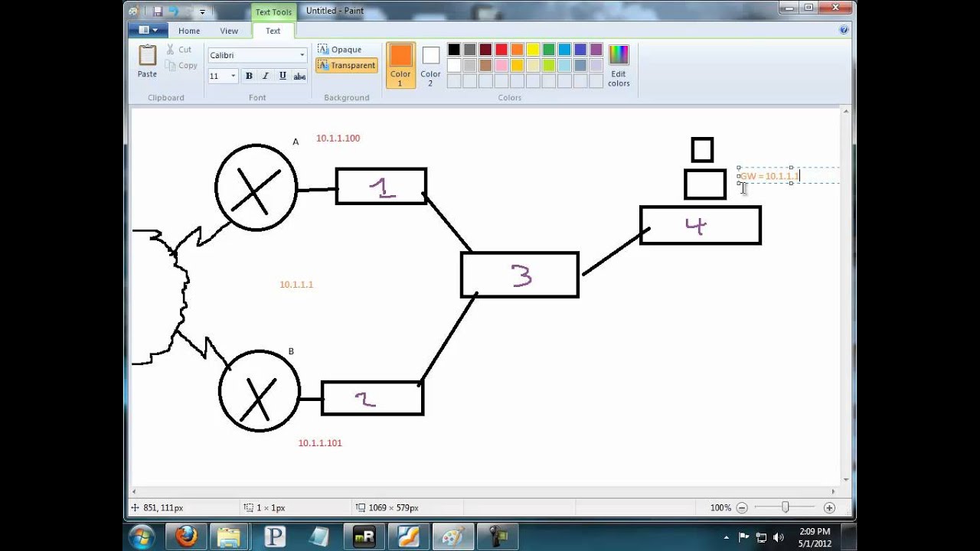This screenshot has width=980, height=551.
Task: Open the Windows Start menu
Action: [x=142, y=536]
